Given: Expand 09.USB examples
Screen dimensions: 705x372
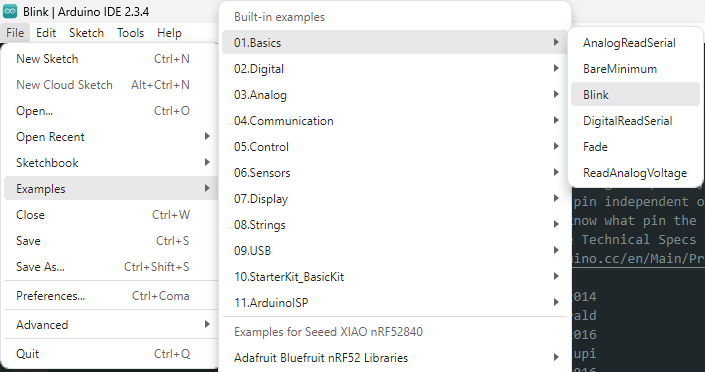Looking at the screenshot, I should (394, 251).
